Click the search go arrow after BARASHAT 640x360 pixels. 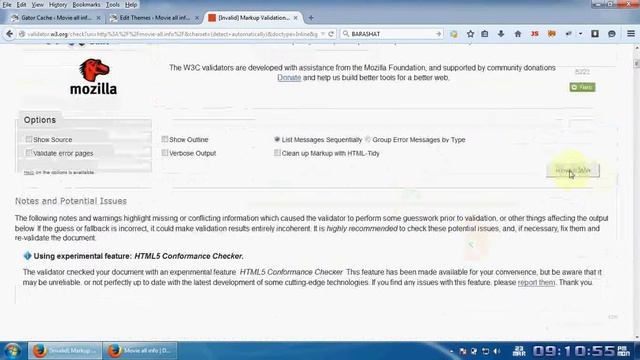[438, 34]
